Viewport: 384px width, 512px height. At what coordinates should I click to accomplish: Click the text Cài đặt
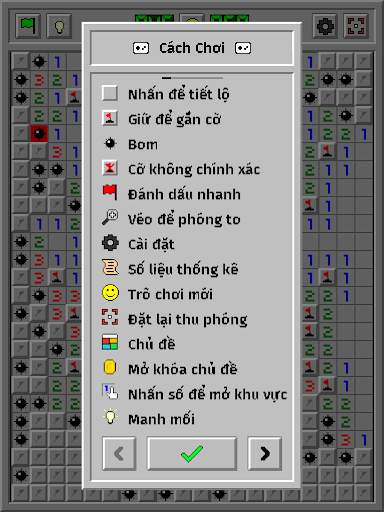tap(151, 244)
